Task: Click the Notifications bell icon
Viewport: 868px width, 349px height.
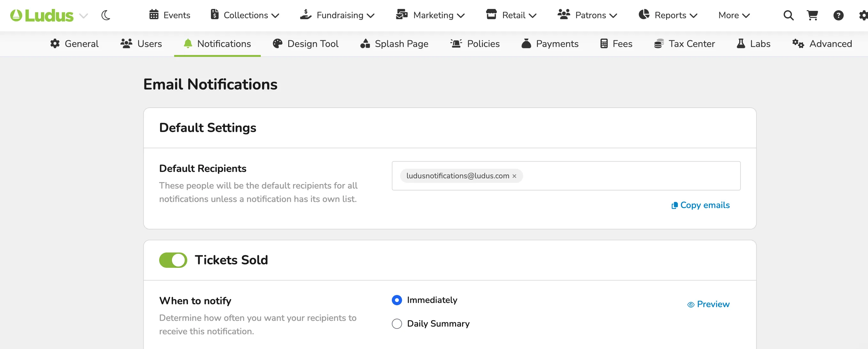Action: click(188, 43)
